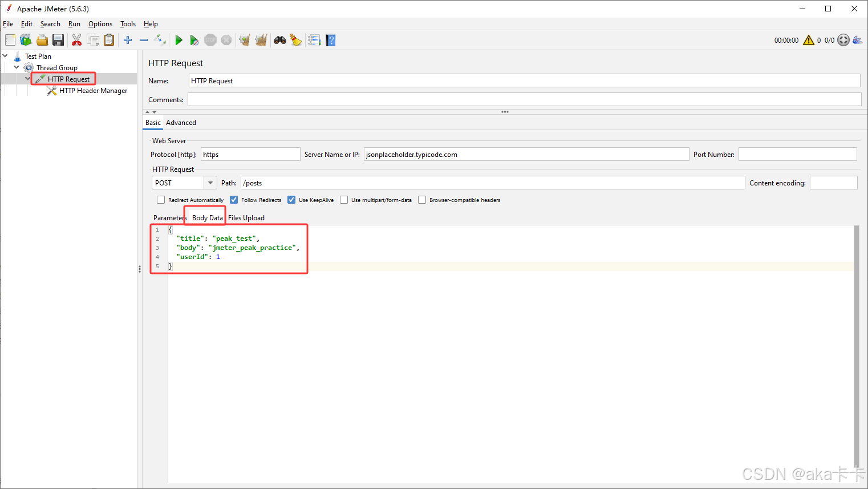This screenshot has width=868, height=489.
Task: Click the split pane collapse arrows
Action: coord(151,112)
